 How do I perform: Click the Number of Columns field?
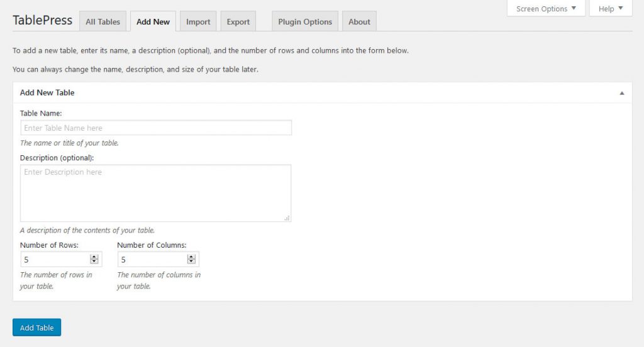(152, 259)
